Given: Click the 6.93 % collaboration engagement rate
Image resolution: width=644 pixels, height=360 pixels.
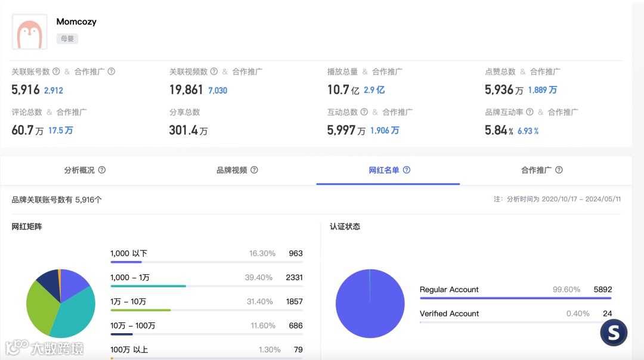Looking at the screenshot, I should 528,131.
